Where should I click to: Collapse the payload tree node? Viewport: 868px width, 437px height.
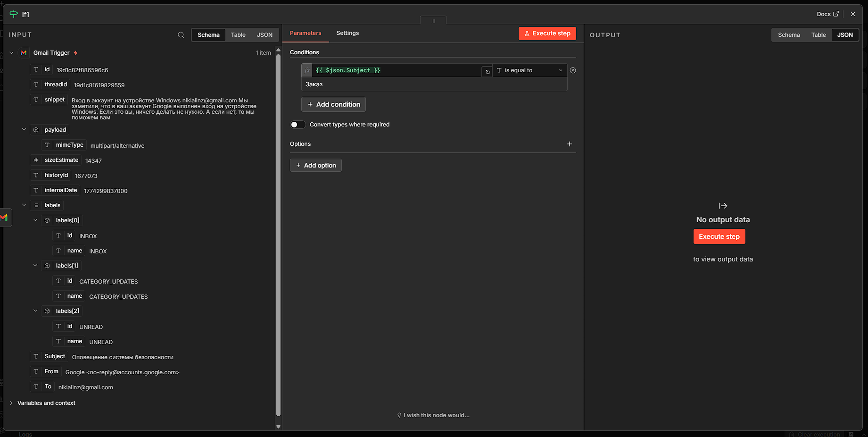click(24, 130)
